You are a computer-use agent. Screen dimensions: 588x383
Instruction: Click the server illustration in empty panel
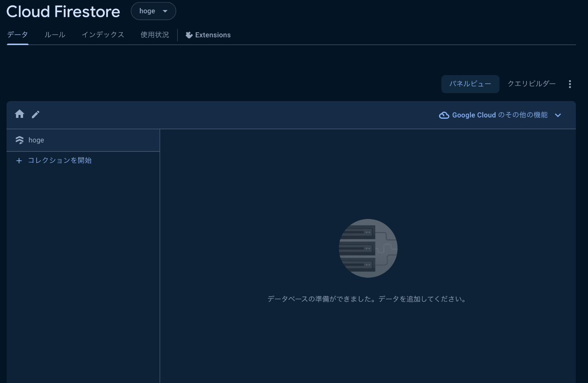(368, 248)
